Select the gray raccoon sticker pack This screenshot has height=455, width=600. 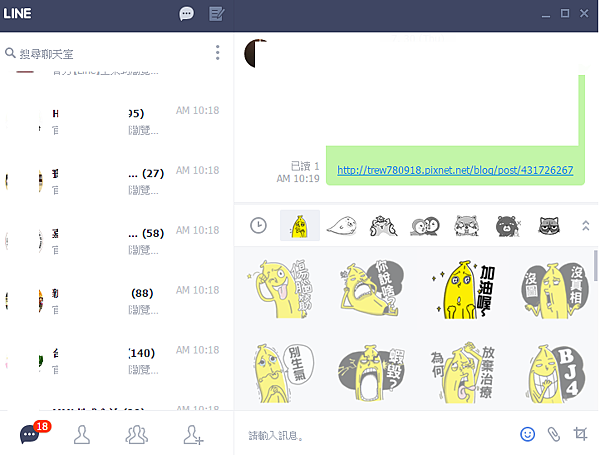466,226
